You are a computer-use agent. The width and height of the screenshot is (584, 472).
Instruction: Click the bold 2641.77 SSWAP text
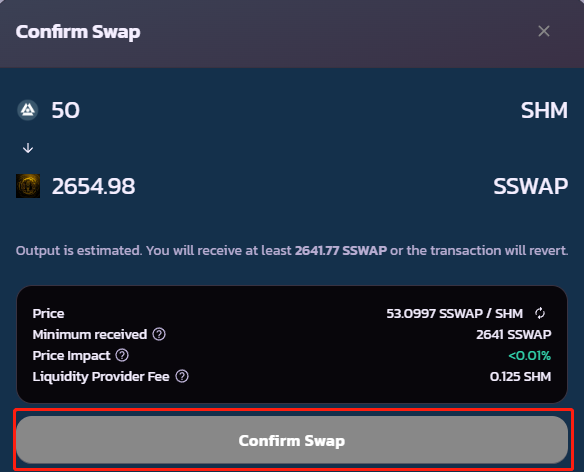click(x=341, y=250)
